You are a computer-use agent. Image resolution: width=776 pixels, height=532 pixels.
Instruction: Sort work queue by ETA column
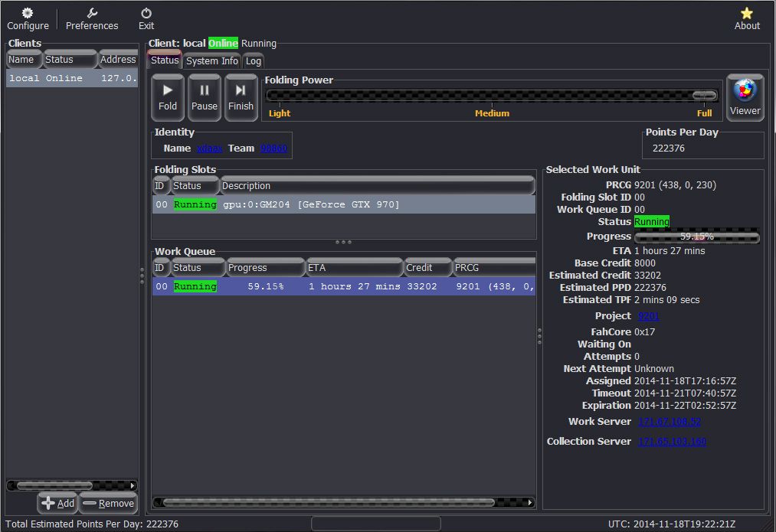[x=355, y=267]
